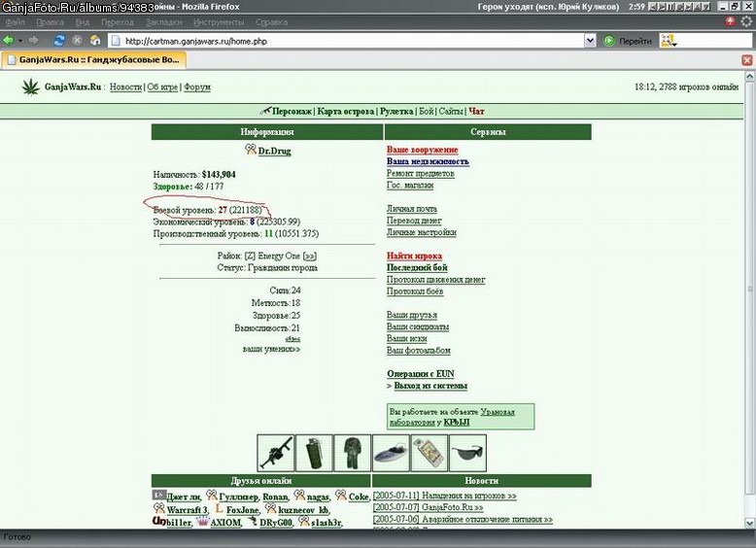The width and height of the screenshot is (756, 548).
Task: Click the rifle weapon inventory icon
Action: [275, 453]
